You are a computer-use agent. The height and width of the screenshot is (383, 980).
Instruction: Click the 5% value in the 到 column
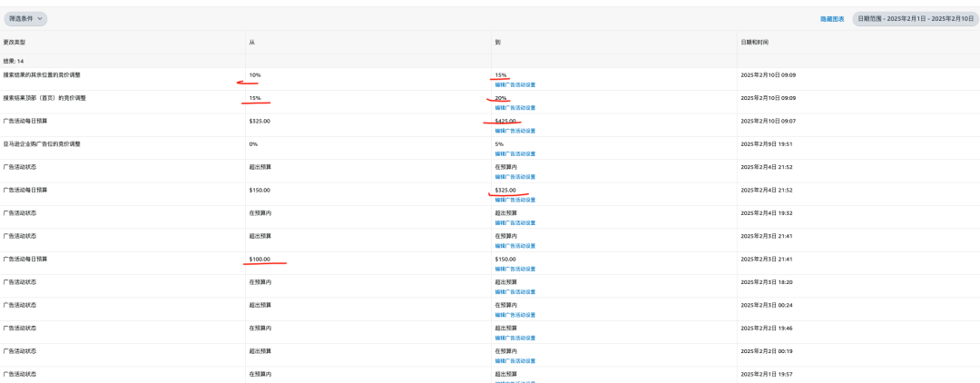(x=499, y=143)
